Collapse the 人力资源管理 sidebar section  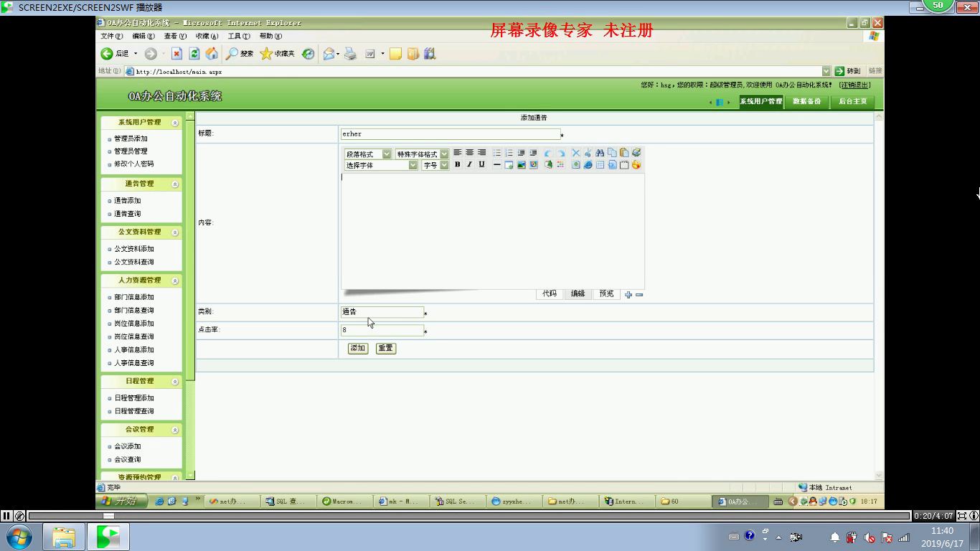(175, 281)
